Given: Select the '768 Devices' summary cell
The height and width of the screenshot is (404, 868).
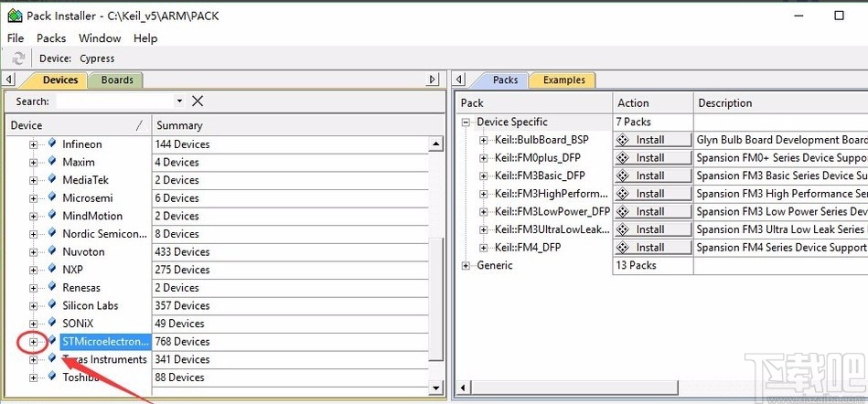Looking at the screenshot, I should pyautogui.click(x=290, y=342).
